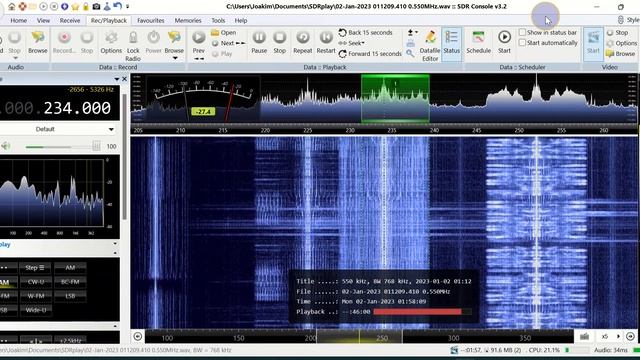The image size is (640, 360).
Task: Click Browse in the Video group
Action: [620, 53]
